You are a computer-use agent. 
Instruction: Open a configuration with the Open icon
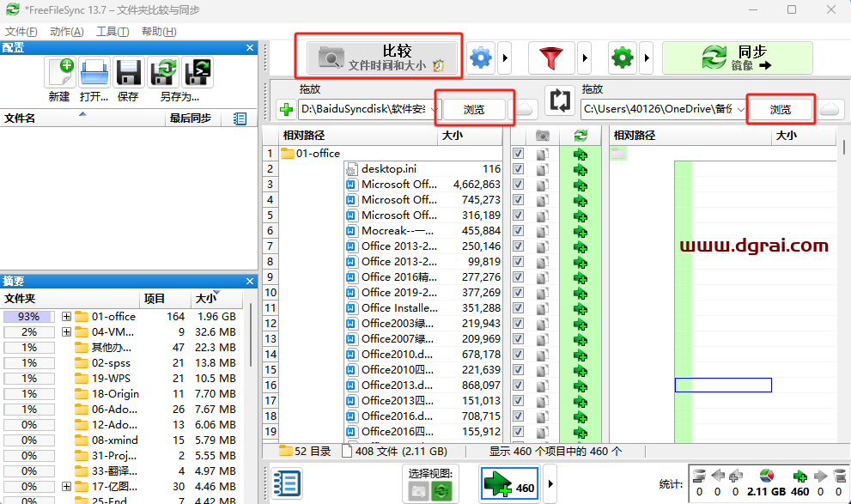point(94,72)
